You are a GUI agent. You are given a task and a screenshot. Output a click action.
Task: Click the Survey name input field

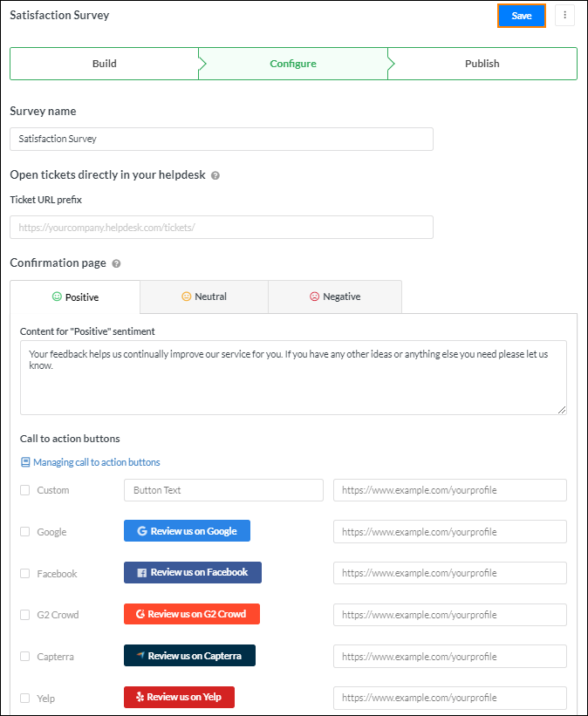tap(222, 139)
